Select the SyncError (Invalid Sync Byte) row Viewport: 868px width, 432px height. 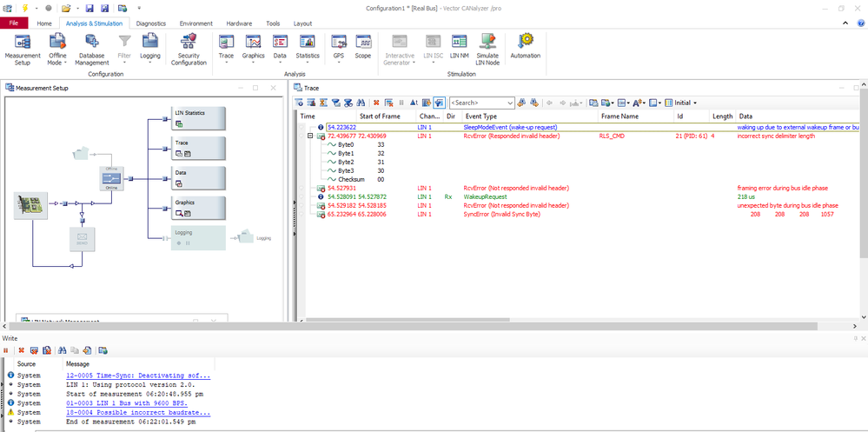(579, 214)
